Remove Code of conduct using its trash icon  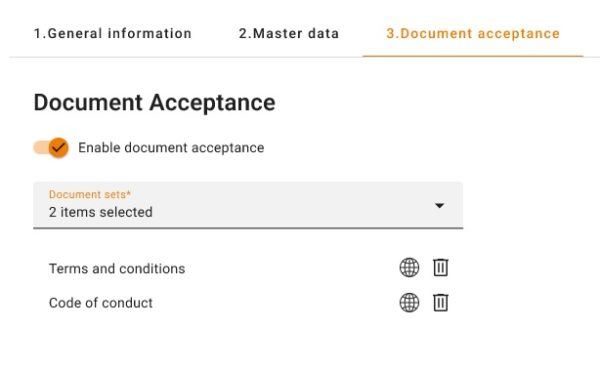440,303
